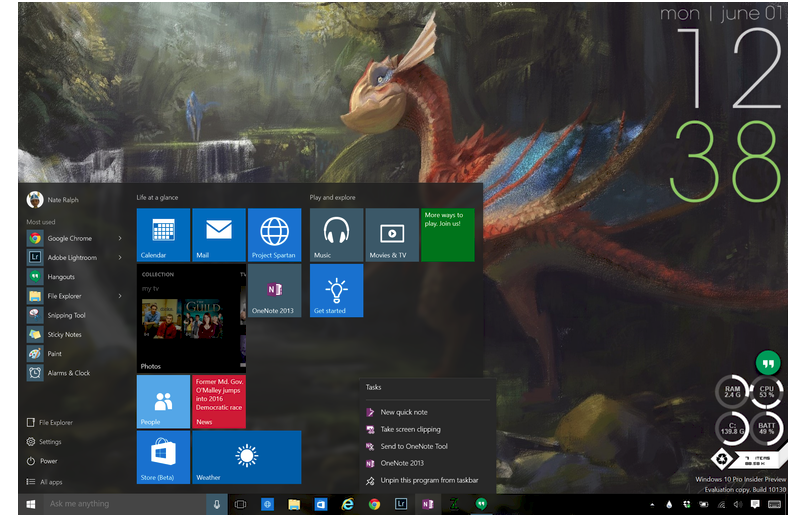The width and height of the screenshot is (797, 528).
Task: Open the battery tray icon
Action: [x=704, y=504]
